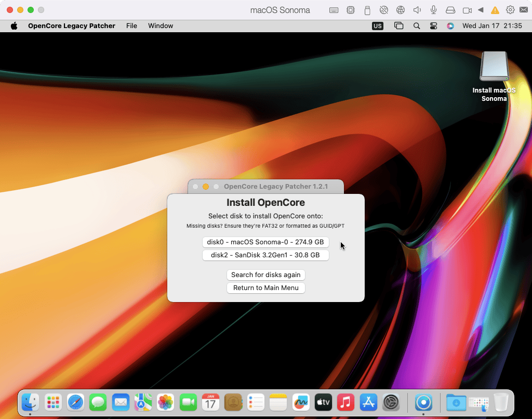Open the Window menu
Screen dimensions: 532x419
[x=161, y=25]
